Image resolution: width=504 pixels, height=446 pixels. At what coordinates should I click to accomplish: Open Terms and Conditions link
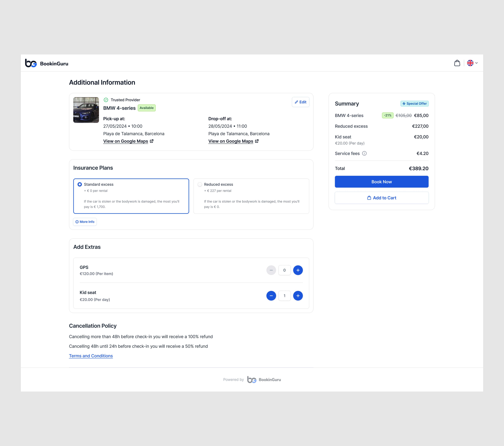tap(91, 356)
